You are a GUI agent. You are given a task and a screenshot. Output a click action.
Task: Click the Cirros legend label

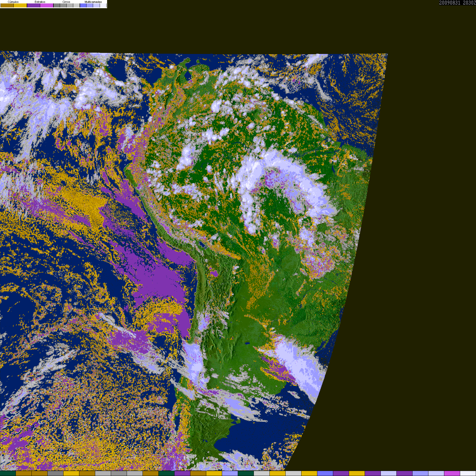pos(66,2)
